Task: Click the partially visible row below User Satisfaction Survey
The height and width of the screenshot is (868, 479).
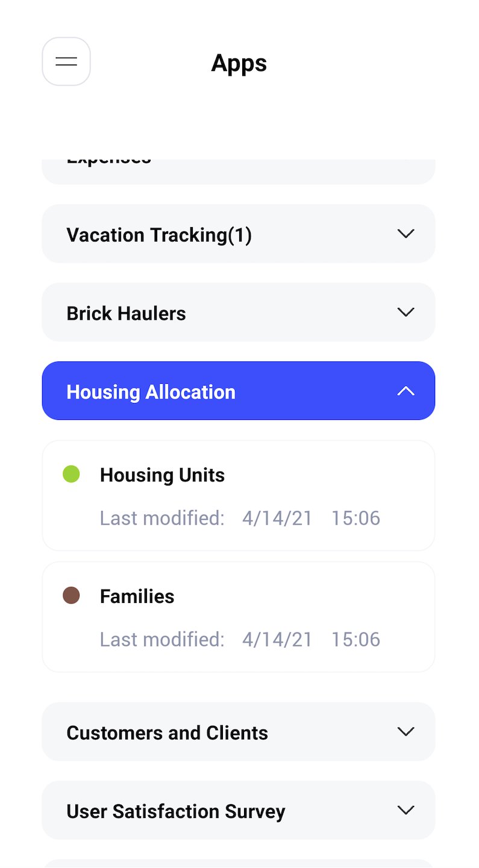Action: 238,863
